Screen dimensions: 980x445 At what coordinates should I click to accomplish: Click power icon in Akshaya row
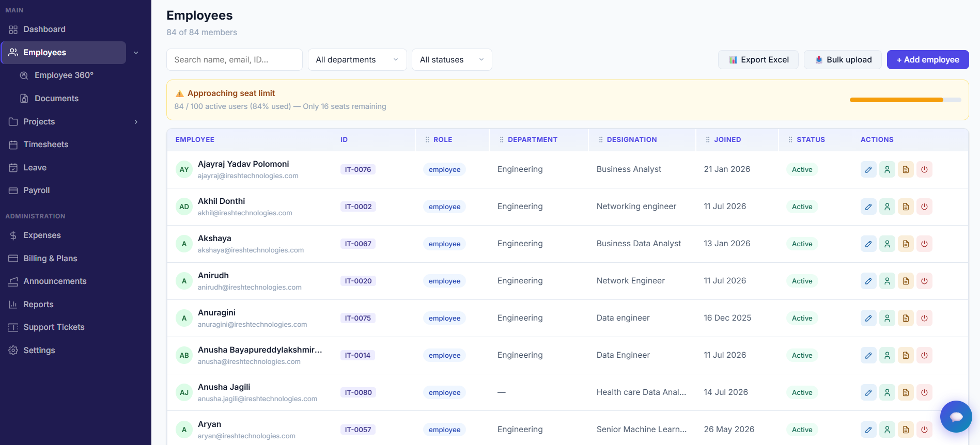click(924, 244)
